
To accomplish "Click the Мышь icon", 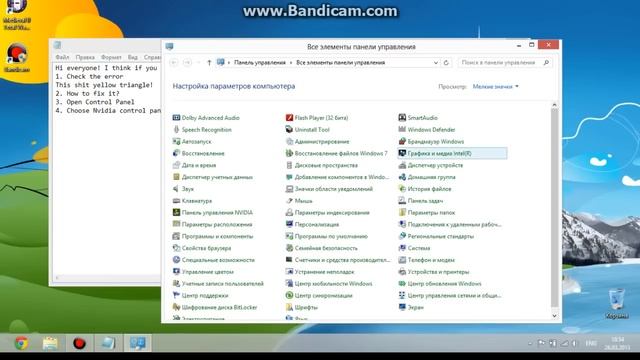I will coord(289,200).
